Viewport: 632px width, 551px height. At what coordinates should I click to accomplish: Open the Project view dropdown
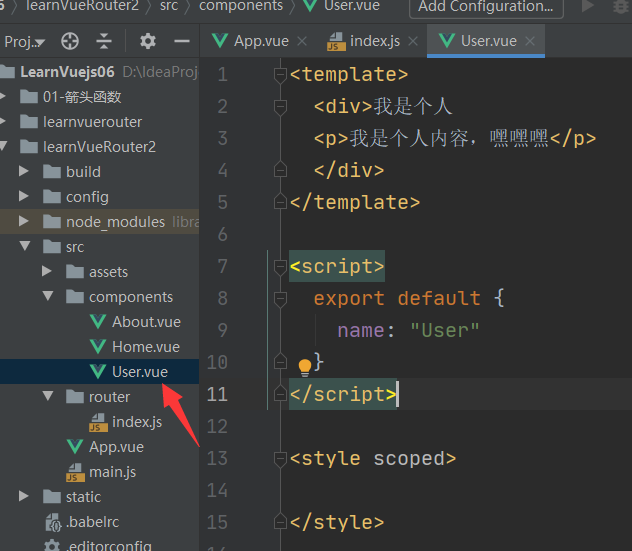click(24, 42)
